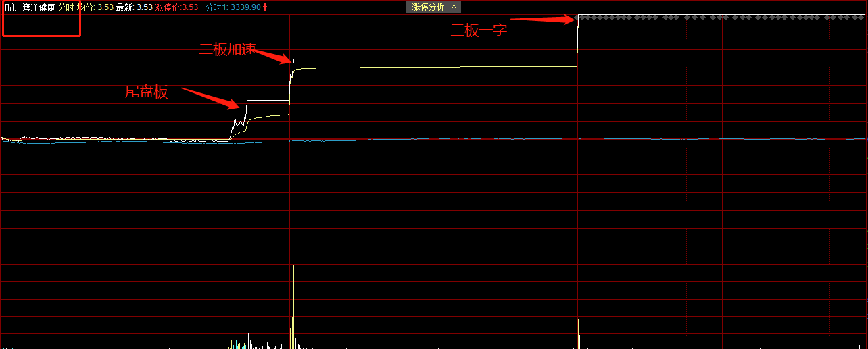Click the red up arrow after 3339.90
Screen dimensions: 868x349
pyautogui.click(x=265, y=7)
